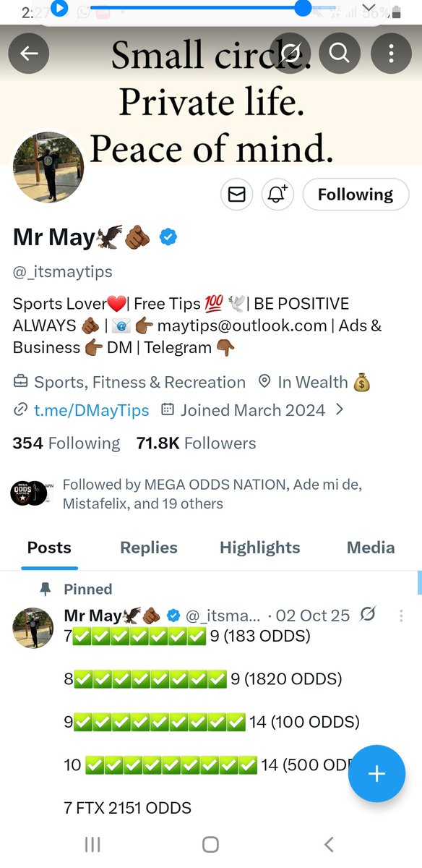Expand the Joined March 2024 chevron
This screenshot has width=422, height=868.
click(x=340, y=410)
